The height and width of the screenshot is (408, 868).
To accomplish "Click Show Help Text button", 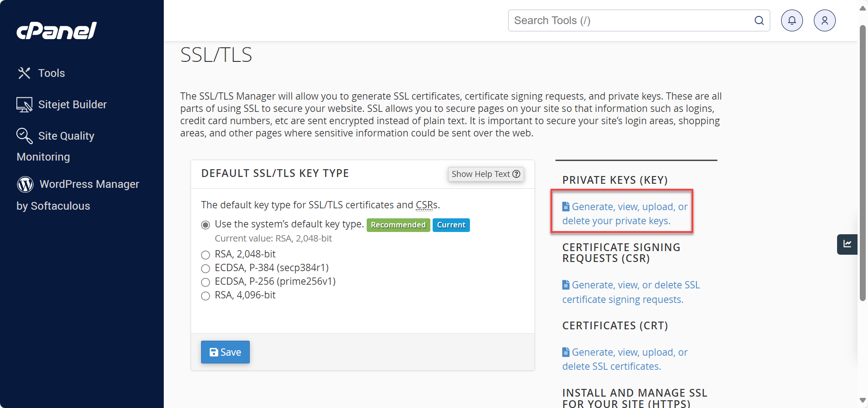I will click(485, 174).
